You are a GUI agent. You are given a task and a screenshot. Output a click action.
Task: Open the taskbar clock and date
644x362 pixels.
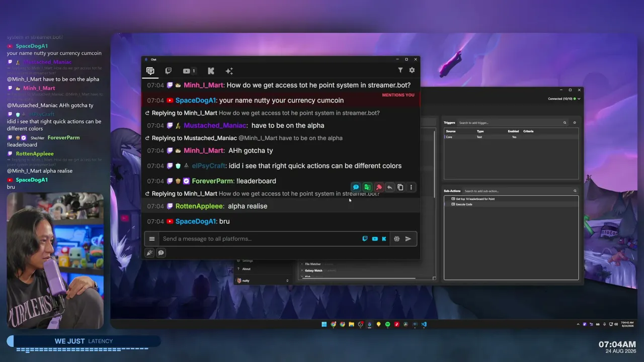click(x=627, y=324)
